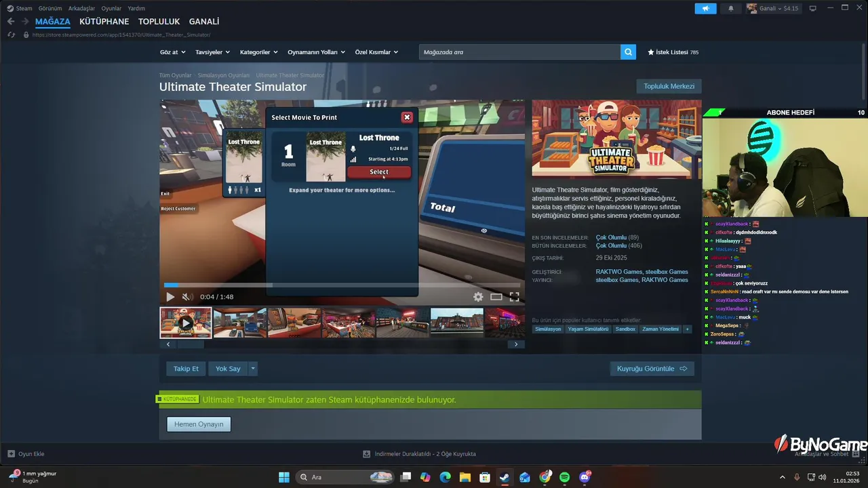Click the MAĞAZA tab

coord(53,22)
